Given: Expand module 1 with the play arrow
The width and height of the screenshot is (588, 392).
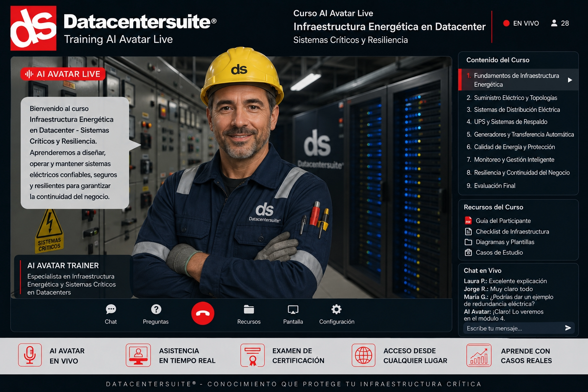Looking at the screenshot, I should 570,80.
